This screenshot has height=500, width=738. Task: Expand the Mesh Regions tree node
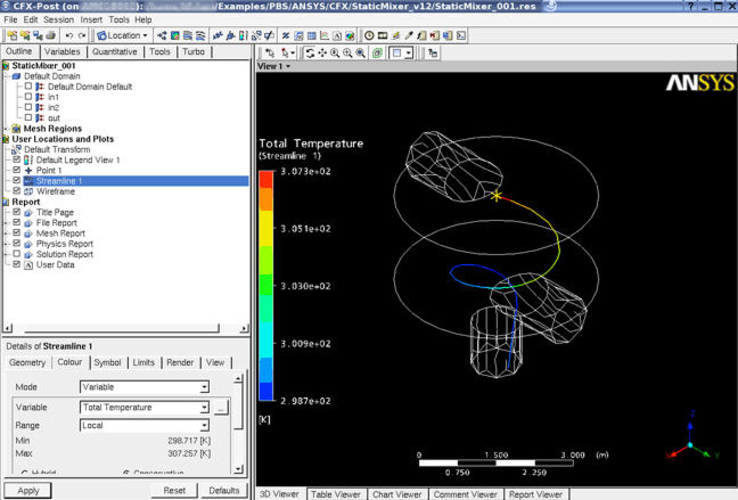[x=6, y=129]
